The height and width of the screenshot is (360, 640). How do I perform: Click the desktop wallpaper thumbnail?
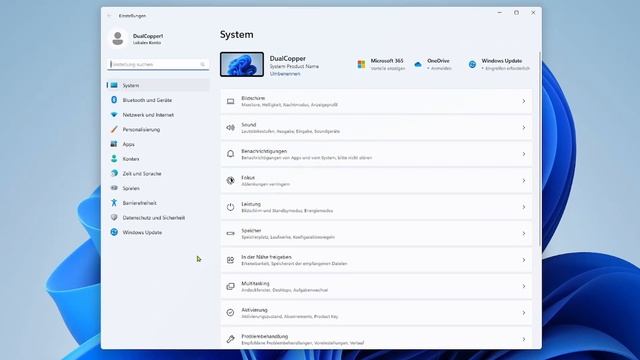pos(242,64)
